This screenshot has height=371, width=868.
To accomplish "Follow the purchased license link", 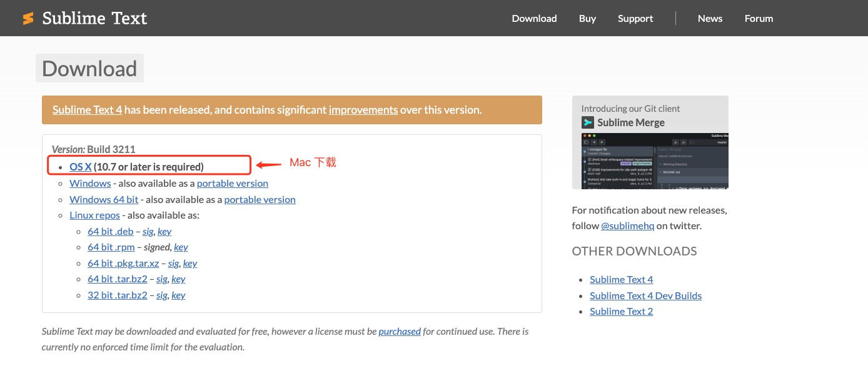I will click(400, 331).
